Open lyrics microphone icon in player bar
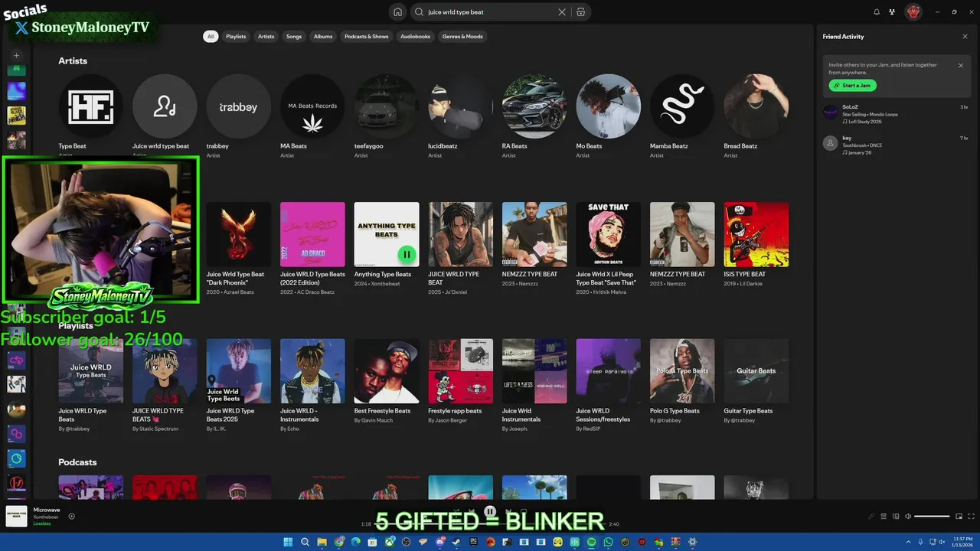Image resolution: width=980 pixels, height=551 pixels. pos(871,517)
